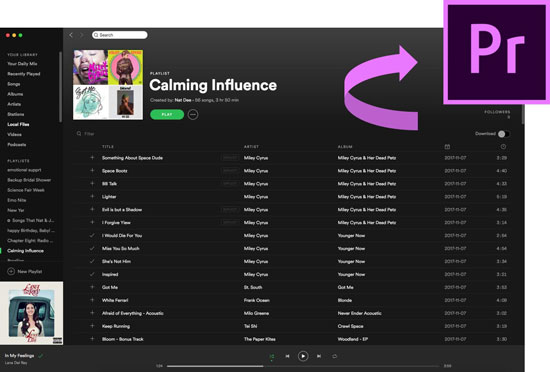Open the creator profile Nat Dee

pyautogui.click(x=183, y=100)
